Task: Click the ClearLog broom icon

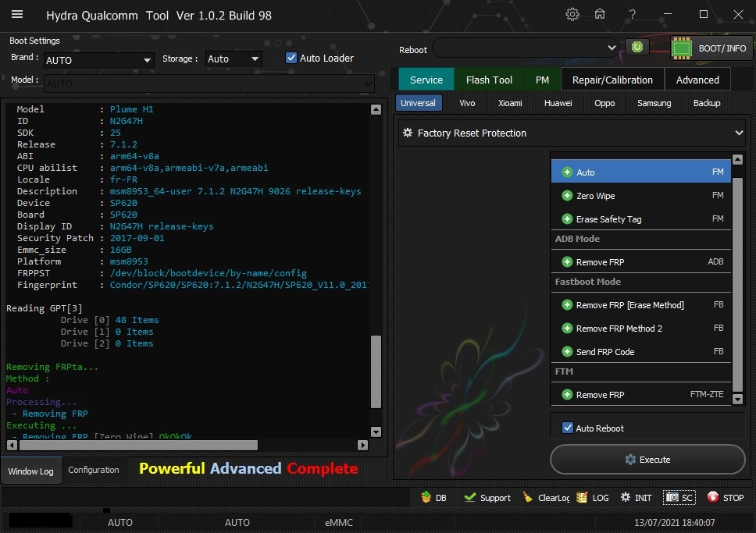Action: 528,497
